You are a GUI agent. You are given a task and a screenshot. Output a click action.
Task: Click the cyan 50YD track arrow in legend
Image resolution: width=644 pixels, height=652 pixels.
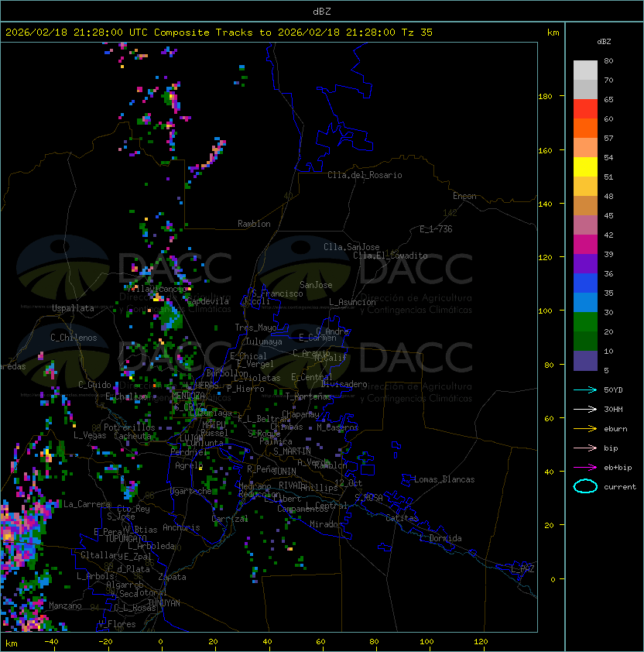tap(585, 389)
